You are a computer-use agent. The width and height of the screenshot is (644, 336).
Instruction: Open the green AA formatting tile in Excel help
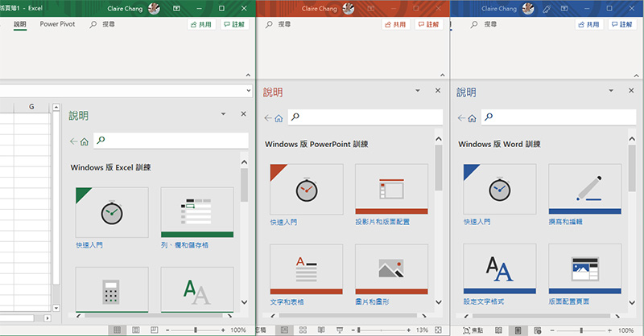point(197,290)
